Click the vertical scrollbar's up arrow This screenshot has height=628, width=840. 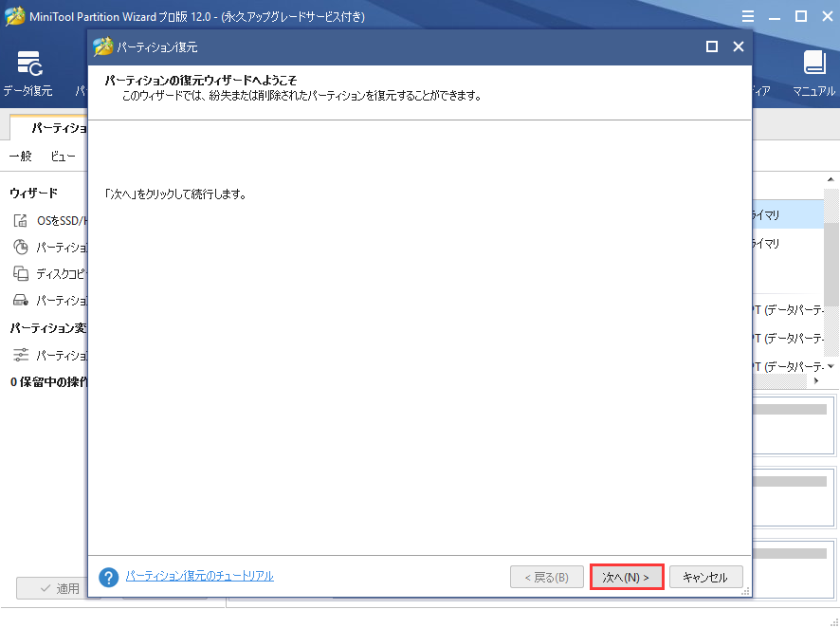(x=831, y=180)
